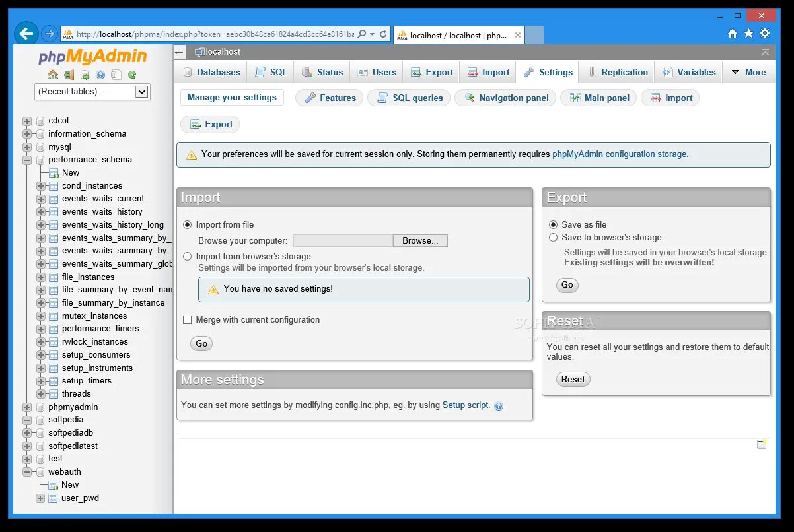The width and height of the screenshot is (794, 532).
Task: Click New table icon under performance_schema
Action: click(53, 173)
